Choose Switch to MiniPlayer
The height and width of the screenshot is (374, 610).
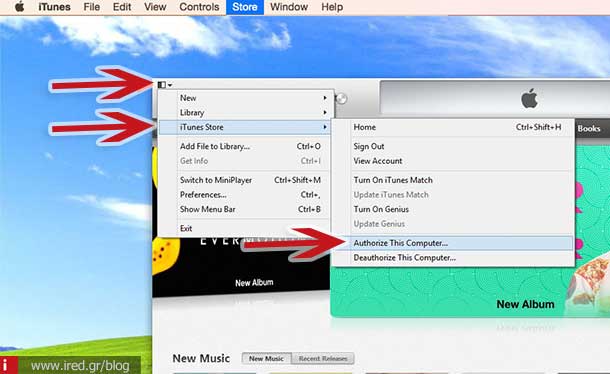pos(245,180)
